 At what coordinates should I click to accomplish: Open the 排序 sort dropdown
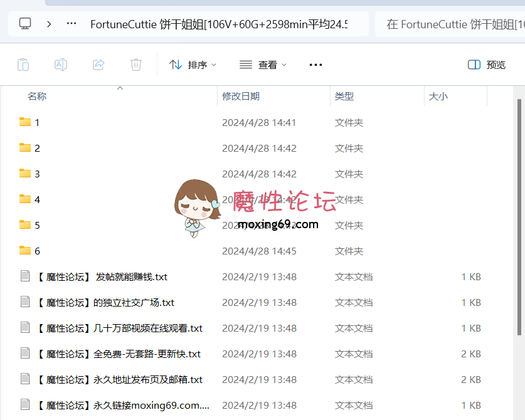tap(193, 64)
